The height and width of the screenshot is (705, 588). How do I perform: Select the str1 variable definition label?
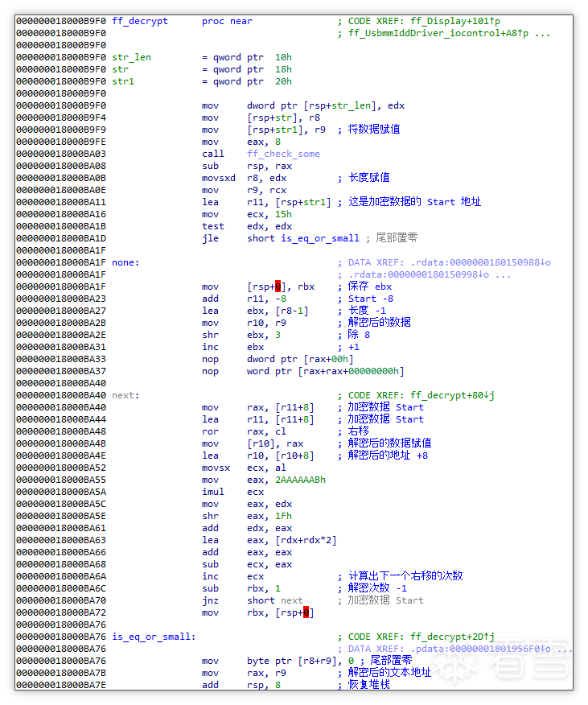(123, 81)
